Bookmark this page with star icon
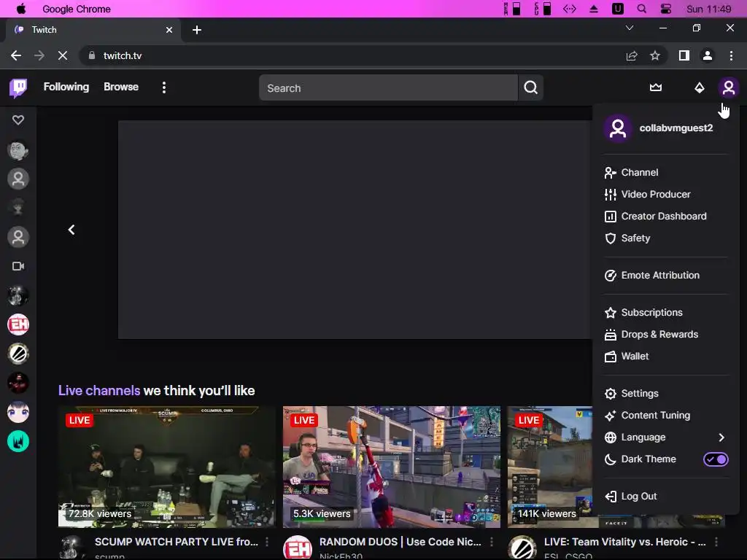Viewport: 747px width, 560px height. point(655,55)
